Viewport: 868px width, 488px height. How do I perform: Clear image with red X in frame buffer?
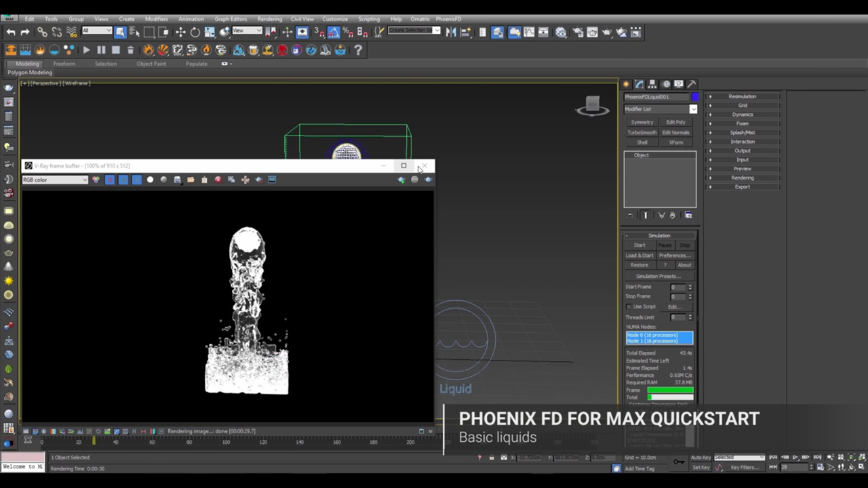click(x=218, y=180)
